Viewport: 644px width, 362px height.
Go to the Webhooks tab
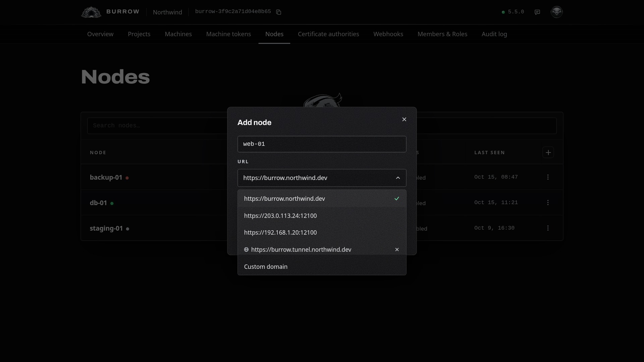tap(388, 34)
